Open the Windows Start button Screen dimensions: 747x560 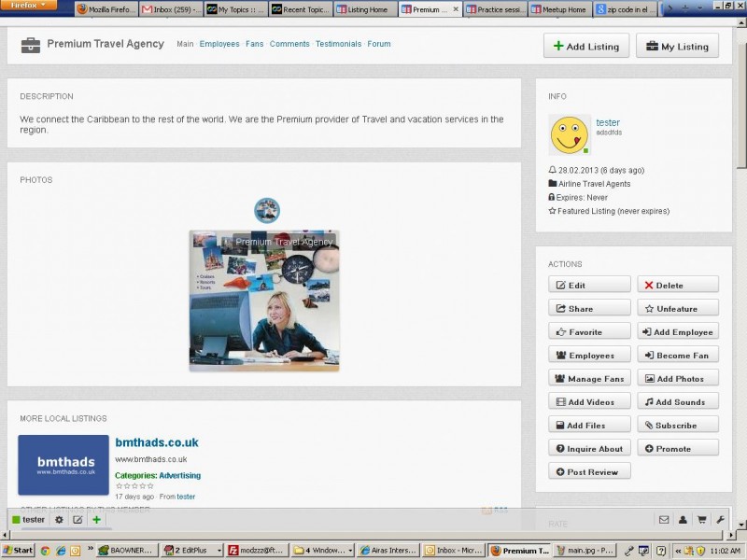[18, 551]
